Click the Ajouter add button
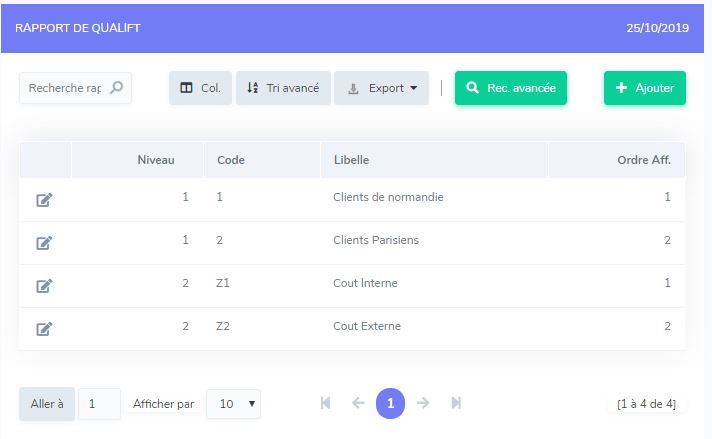Viewport: 712px width, 439px height. pos(645,88)
